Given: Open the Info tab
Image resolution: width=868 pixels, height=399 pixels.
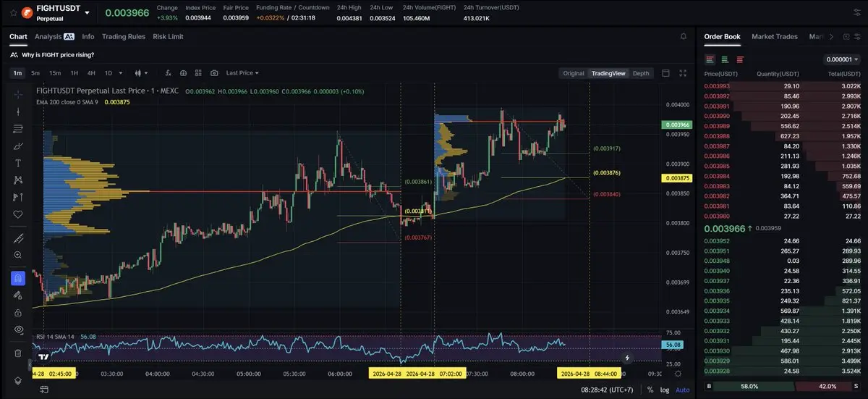Looking at the screenshot, I should point(88,36).
